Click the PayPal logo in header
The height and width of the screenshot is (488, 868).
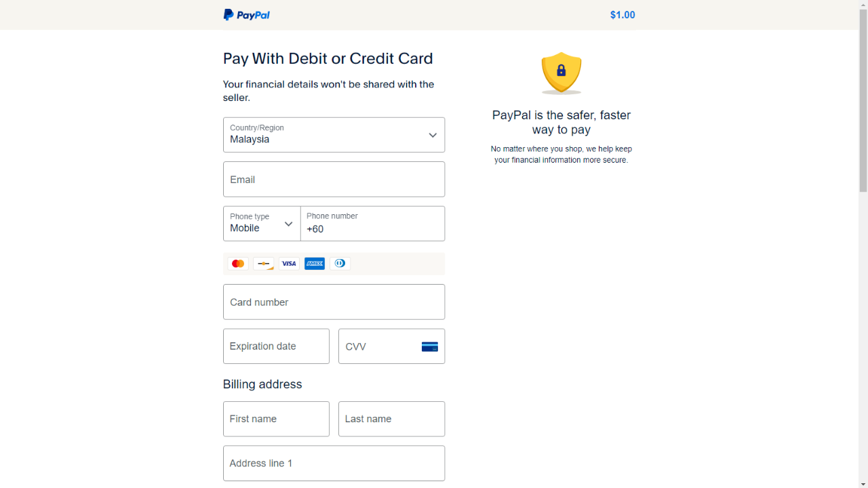(x=247, y=15)
